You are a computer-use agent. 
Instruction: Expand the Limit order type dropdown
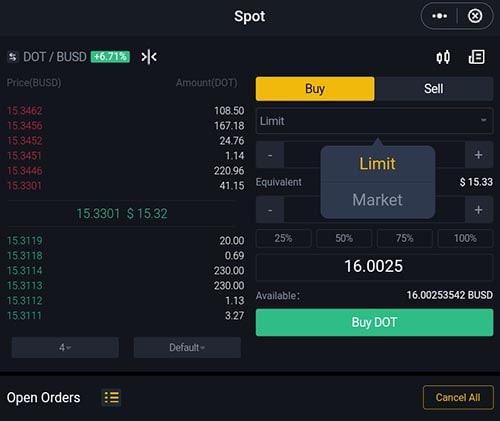click(374, 121)
